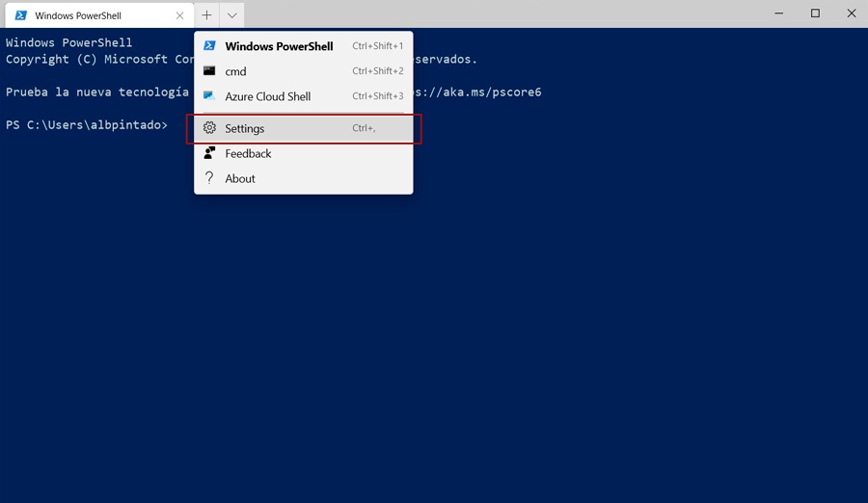Click the 'Windows PowerShell' terminal header line
Screen dimensions: 868x503
(x=69, y=42)
